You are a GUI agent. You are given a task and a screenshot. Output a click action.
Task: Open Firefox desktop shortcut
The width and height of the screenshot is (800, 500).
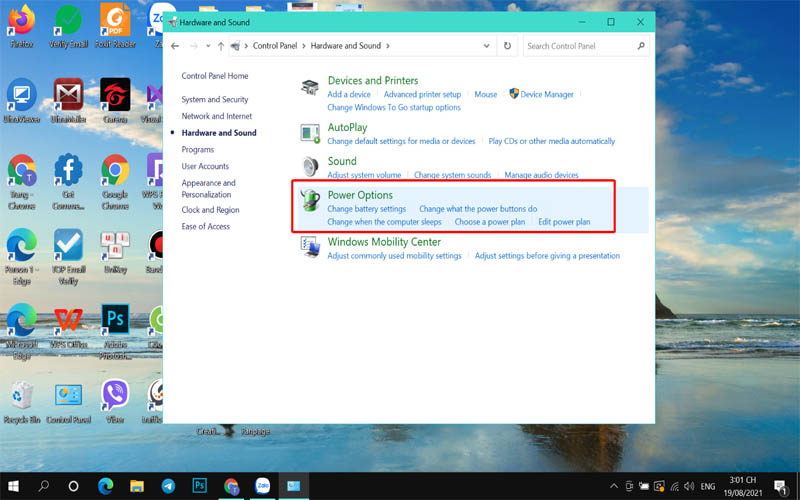[x=21, y=27]
